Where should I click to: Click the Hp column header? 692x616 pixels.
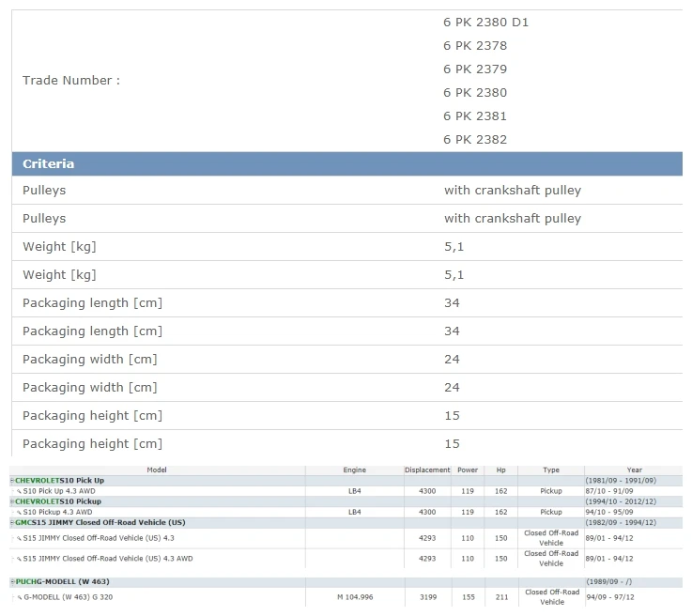point(500,470)
